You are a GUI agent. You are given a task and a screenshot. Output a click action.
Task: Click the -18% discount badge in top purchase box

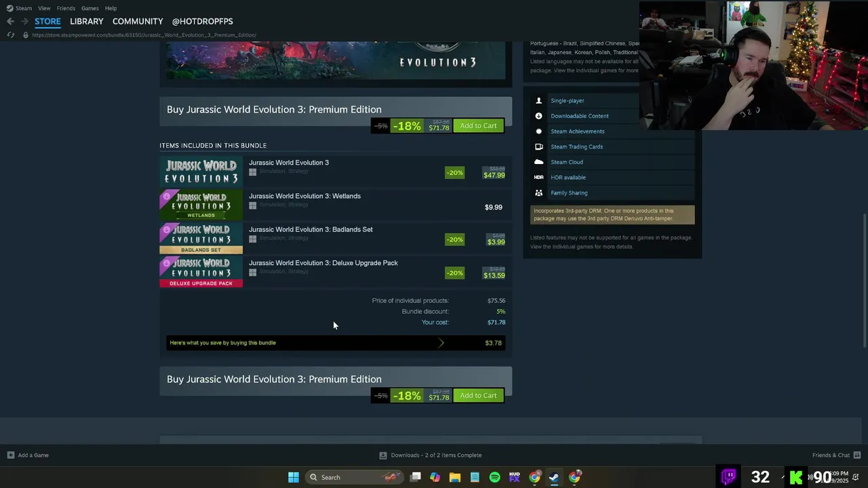click(x=406, y=126)
